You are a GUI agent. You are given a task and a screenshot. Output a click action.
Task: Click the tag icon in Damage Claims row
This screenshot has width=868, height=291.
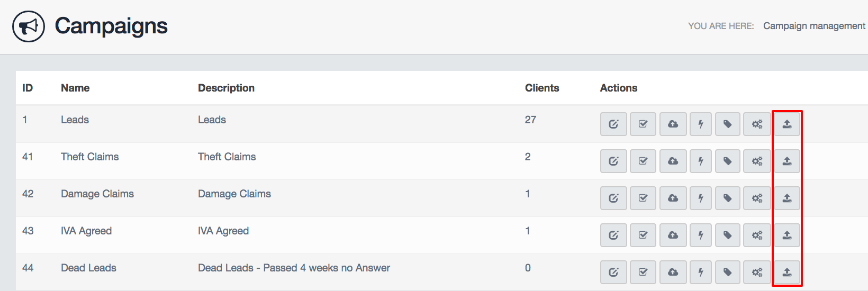point(728,198)
